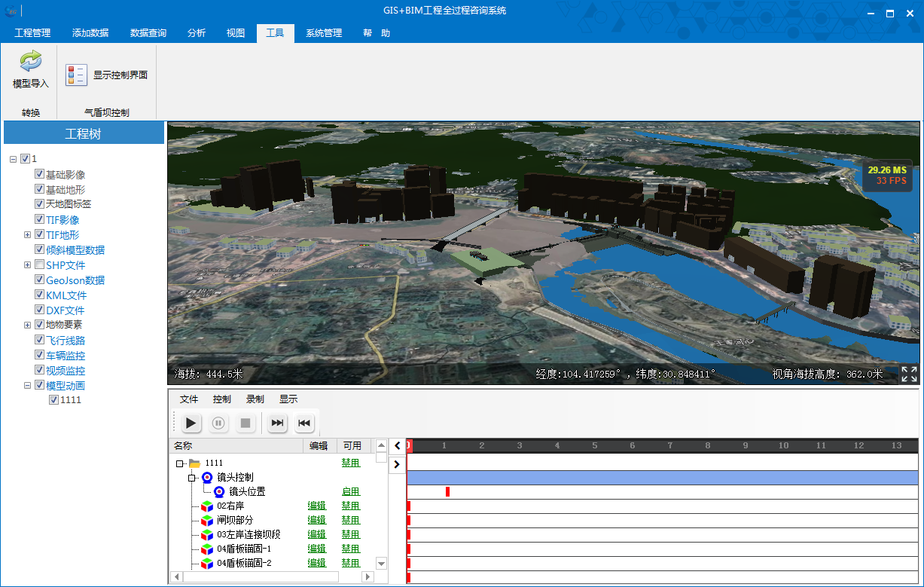Toggle fullscreen for the 3D map view
924x587 pixels.
coord(909,374)
